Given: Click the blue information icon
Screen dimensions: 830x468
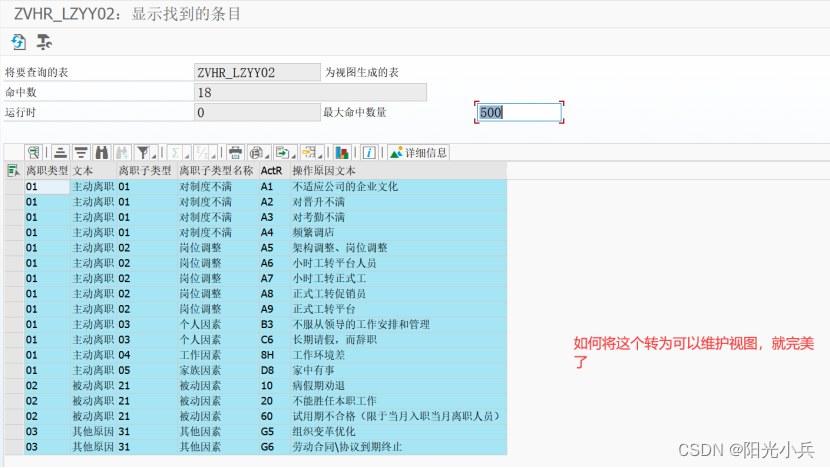Looking at the screenshot, I should (x=369, y=153).
